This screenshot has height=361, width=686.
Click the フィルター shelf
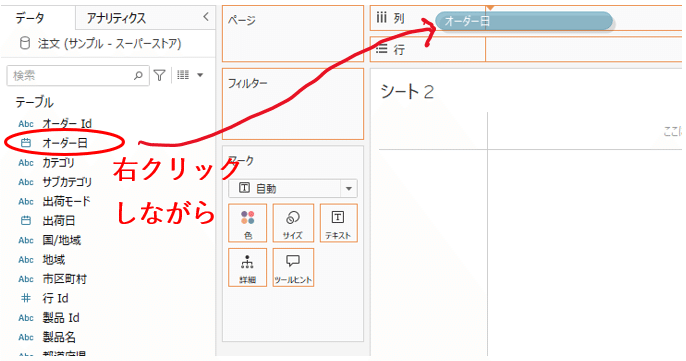[293, 104]
